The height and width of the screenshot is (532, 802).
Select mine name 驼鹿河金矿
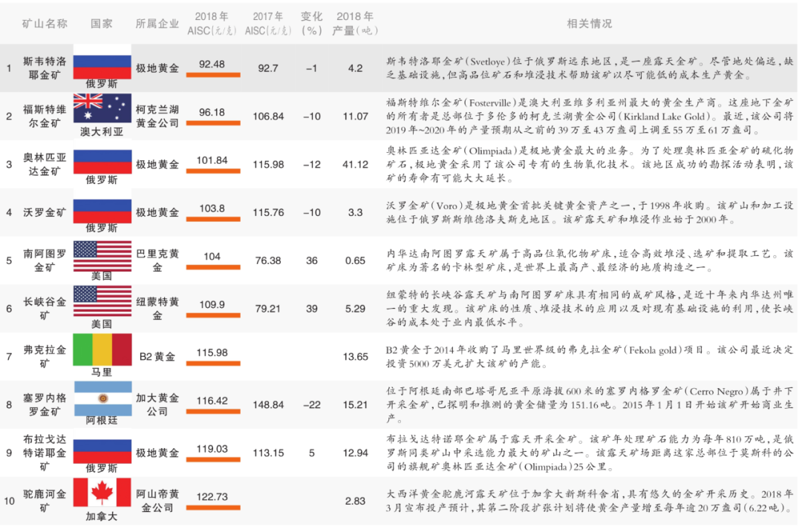point(45,501)
